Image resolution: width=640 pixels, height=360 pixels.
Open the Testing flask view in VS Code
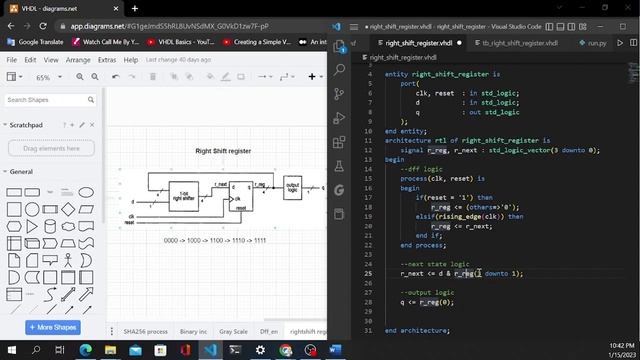pyautogui.click(x=339, y=166)
